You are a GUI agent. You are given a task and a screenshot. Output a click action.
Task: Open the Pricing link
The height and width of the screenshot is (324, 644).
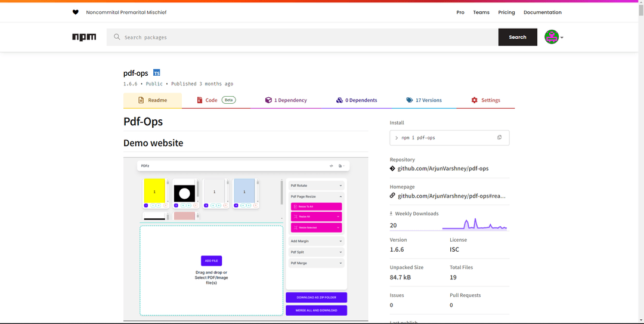[506, 13]
